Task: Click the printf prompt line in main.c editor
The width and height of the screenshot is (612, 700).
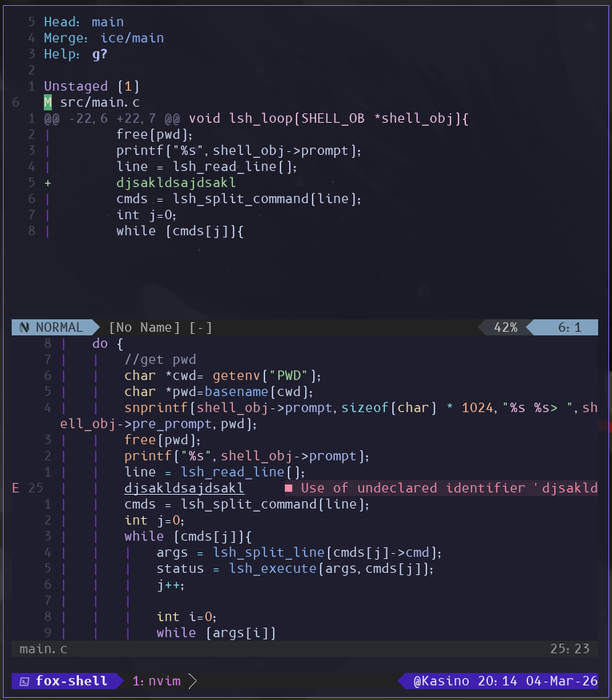Action: [247, 456]
